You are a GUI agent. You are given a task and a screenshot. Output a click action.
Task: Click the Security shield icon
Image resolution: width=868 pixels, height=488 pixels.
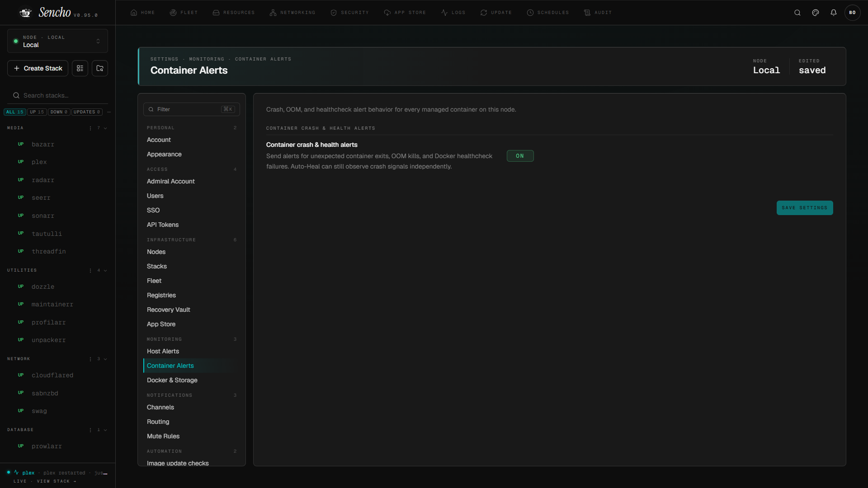tap(334, 13)
